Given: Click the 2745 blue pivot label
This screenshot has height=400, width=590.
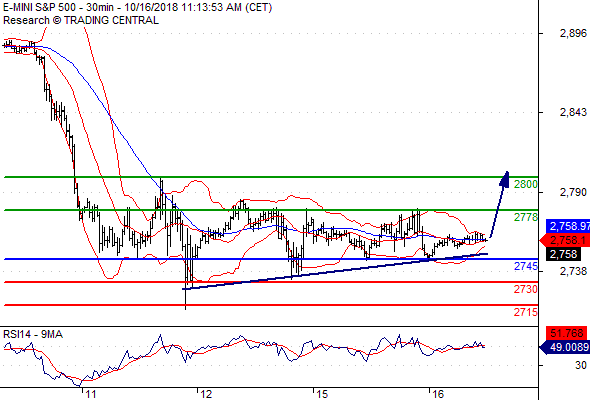Looking at the screenshot, I should [526, 266].
